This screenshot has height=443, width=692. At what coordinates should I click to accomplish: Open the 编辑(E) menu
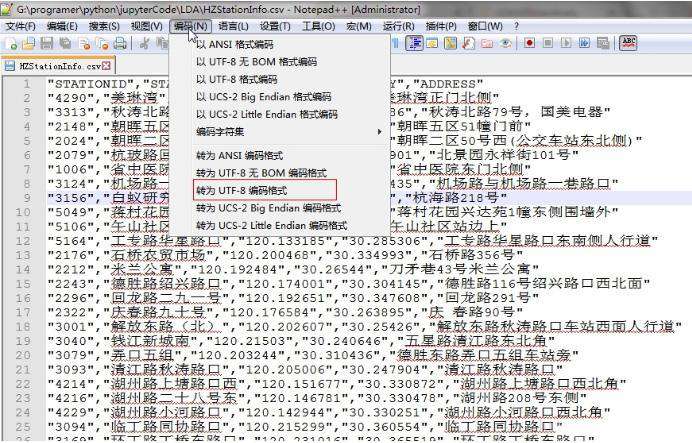62,26
